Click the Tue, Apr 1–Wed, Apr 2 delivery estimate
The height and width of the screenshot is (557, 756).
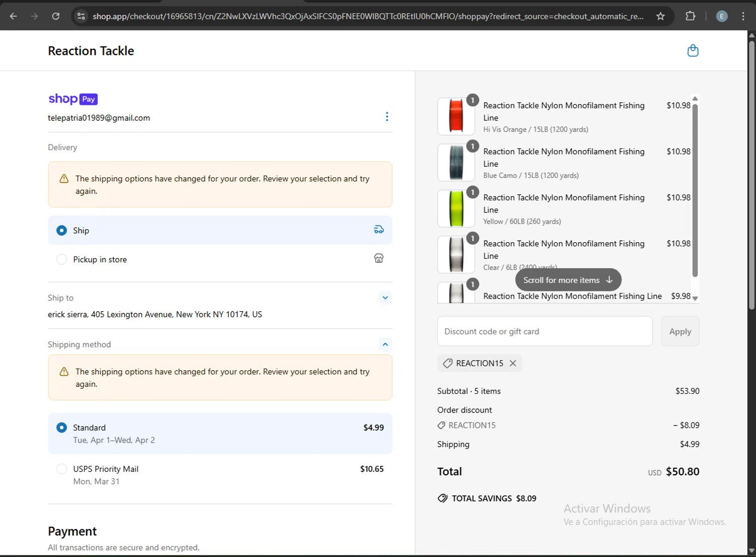tap(114, 440)
